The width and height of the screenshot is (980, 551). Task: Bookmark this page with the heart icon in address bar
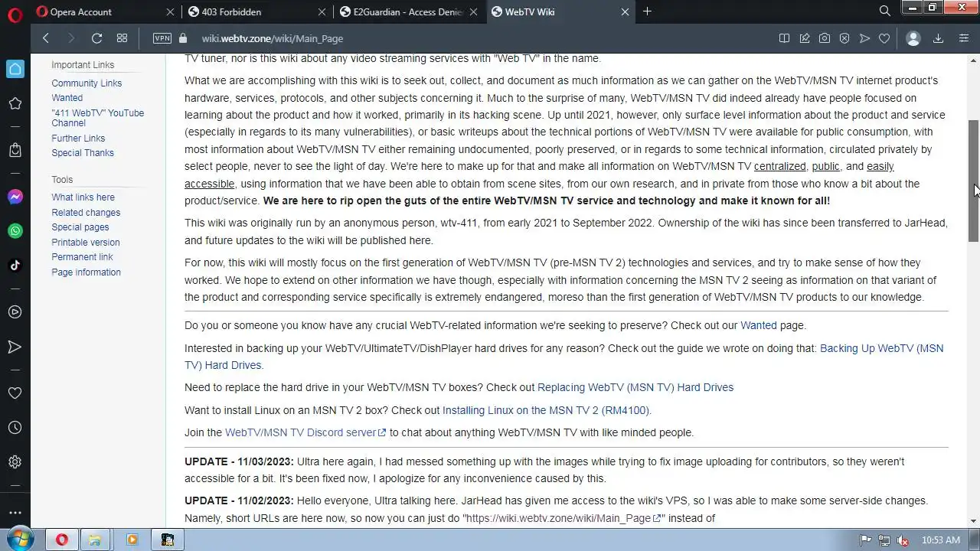pyautogui.click(x=884, y=38)
